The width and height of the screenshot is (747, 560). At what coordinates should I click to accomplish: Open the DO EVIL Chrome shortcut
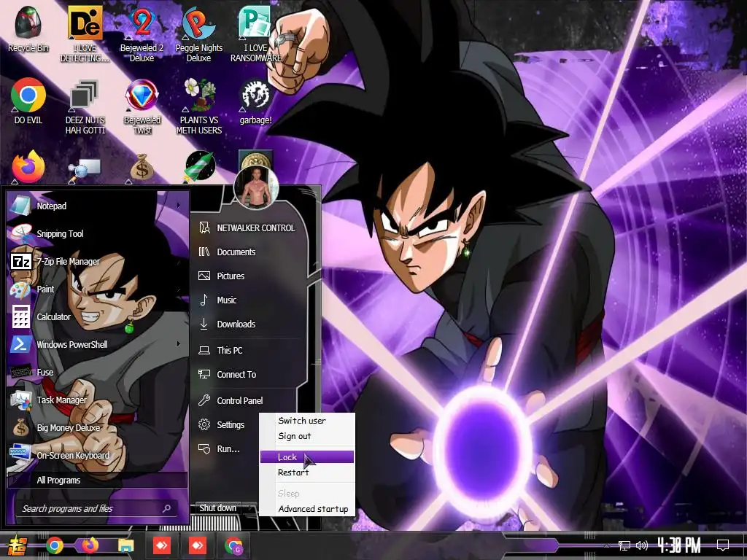point(28,101)
